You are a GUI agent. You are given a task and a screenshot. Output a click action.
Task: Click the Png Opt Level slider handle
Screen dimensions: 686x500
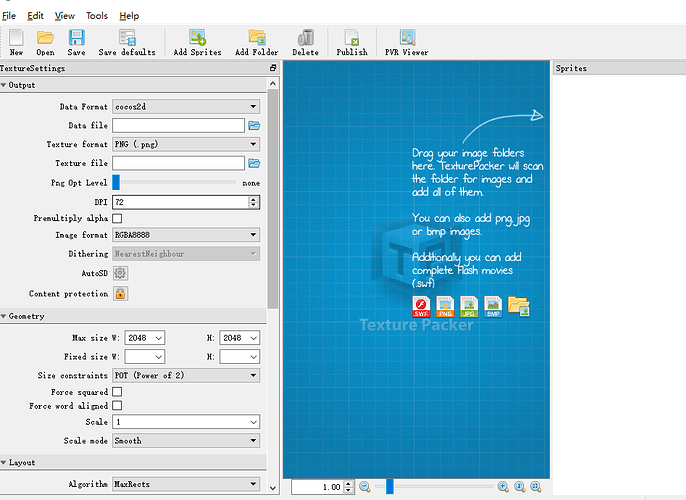tap(116, 182)
